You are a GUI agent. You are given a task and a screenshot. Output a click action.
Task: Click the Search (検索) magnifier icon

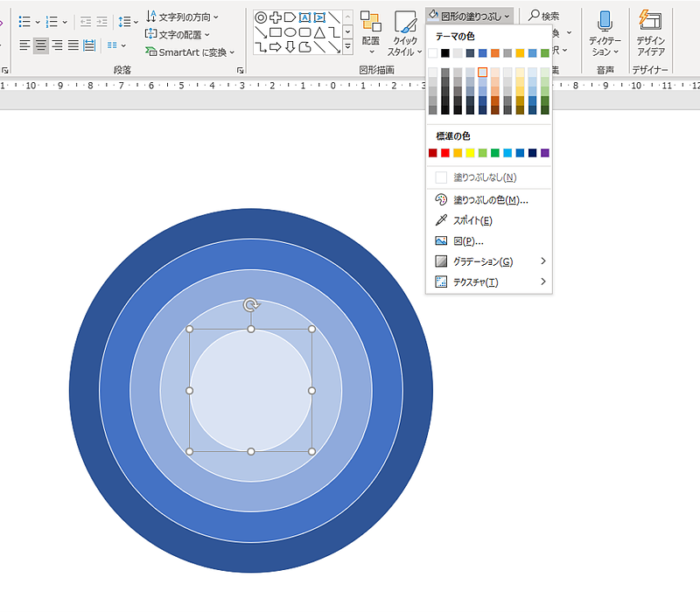pyautogui.click(x=534, y=16)
